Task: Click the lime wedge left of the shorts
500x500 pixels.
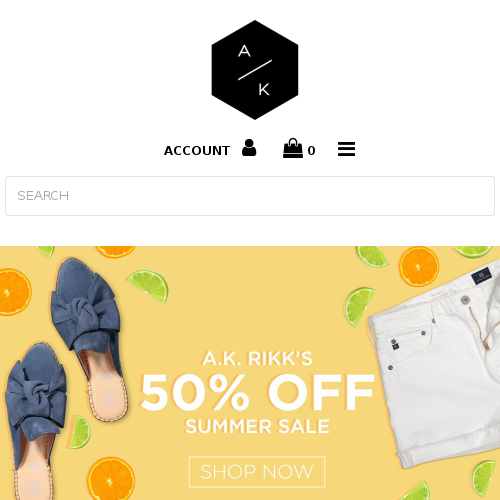Action: (x=359, y=307)
